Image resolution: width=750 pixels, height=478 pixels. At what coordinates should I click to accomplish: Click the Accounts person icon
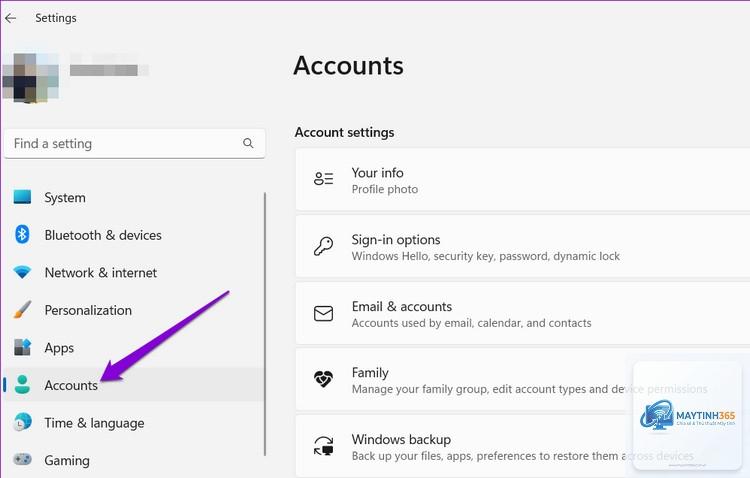click(22, 385)
